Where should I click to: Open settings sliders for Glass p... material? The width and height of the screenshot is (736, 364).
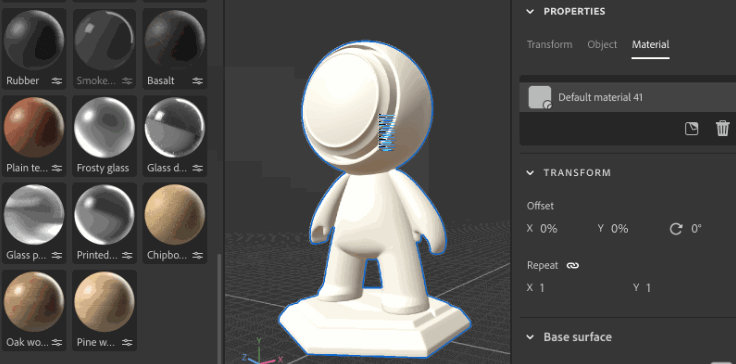[x=57, y=256]
